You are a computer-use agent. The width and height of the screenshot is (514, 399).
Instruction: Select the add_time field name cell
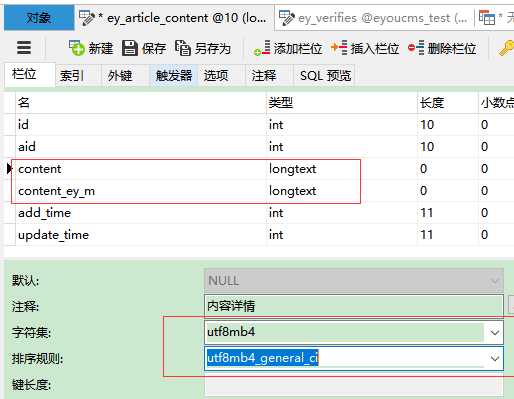coord(141,213)
